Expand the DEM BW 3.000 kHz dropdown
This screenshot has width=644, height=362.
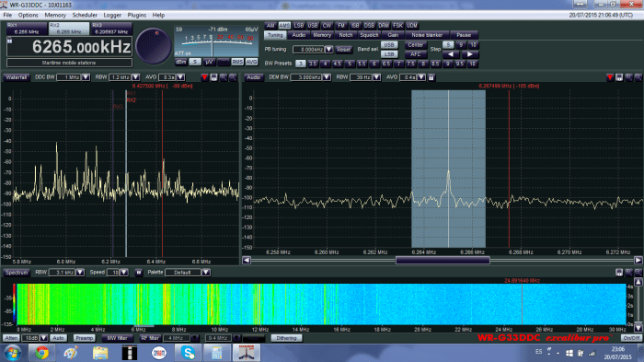click(327, 77)
